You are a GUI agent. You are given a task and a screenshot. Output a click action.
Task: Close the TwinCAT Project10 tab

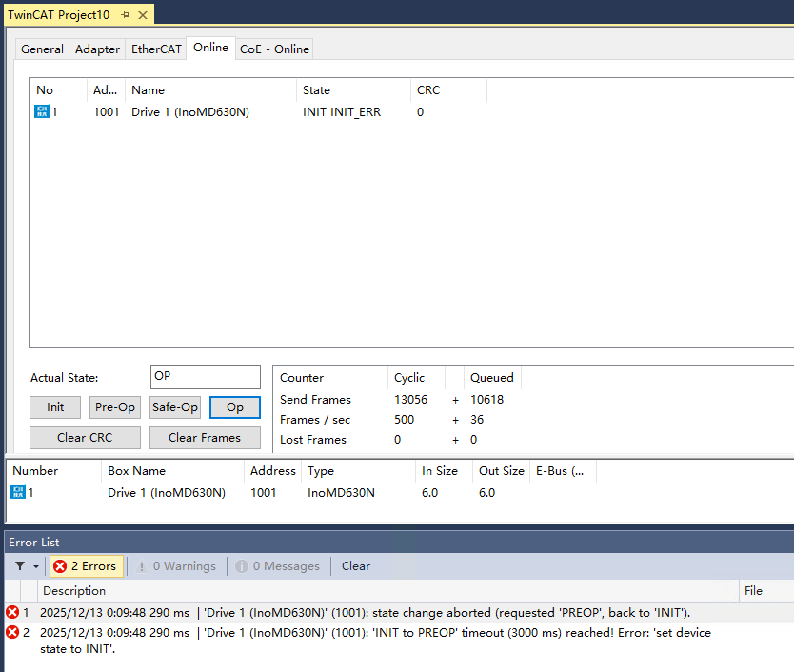pos(143,15)
